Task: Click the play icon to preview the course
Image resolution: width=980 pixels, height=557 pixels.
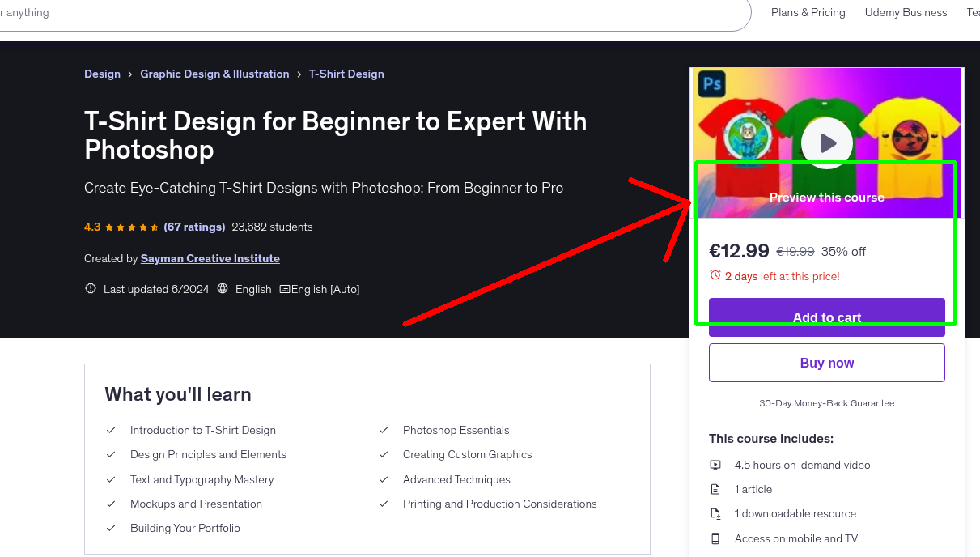Action: tap(826, 142)
